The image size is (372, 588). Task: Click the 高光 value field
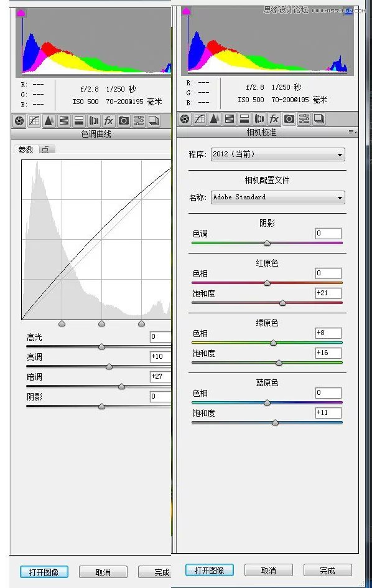[x=160, y=337]
